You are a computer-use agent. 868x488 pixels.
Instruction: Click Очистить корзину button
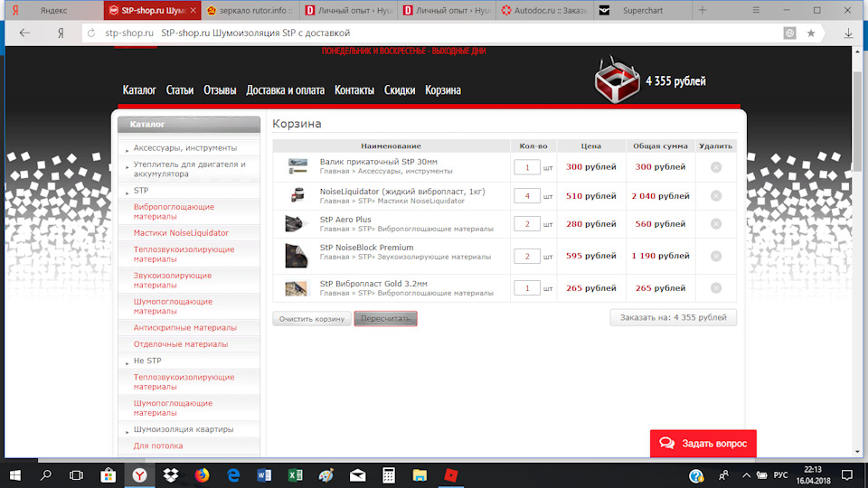pyautogui.click(x=312, y=319)
